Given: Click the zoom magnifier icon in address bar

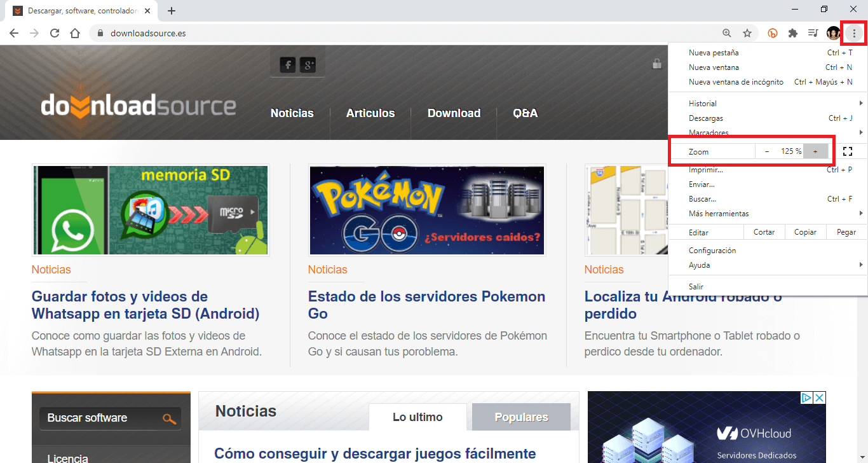Looking at the screenshot, I should pyautogui.click(x=727, y=33).
